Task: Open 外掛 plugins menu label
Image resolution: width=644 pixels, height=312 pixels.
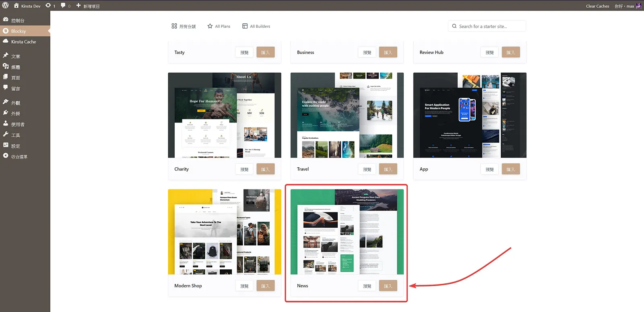Action: pyautogui.click(x=16, y=114)
